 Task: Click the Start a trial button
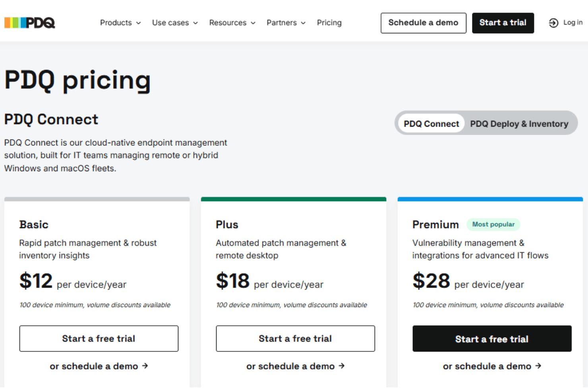[503, 23]
